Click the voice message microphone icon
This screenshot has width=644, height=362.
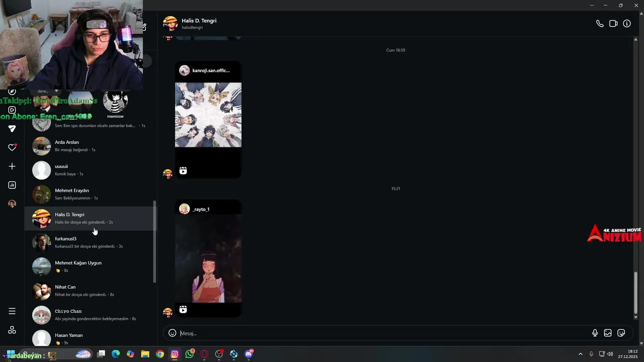[x=595, y=333]
